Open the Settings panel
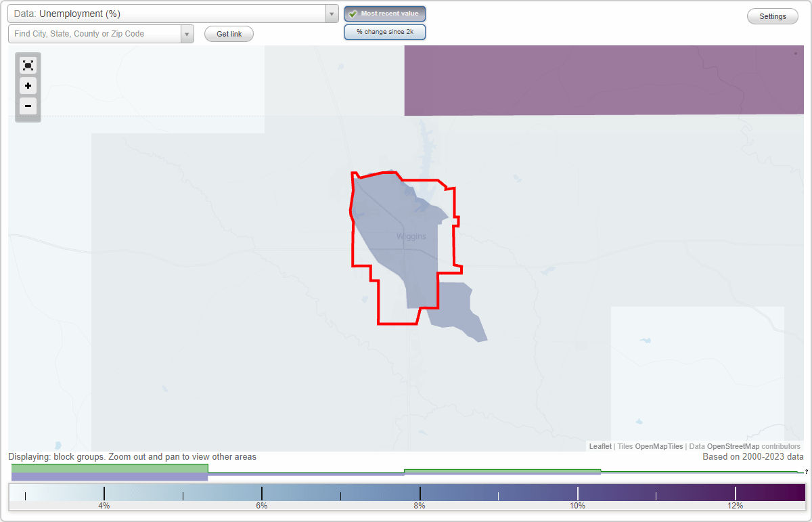812x522 pixels. [772, 16]
